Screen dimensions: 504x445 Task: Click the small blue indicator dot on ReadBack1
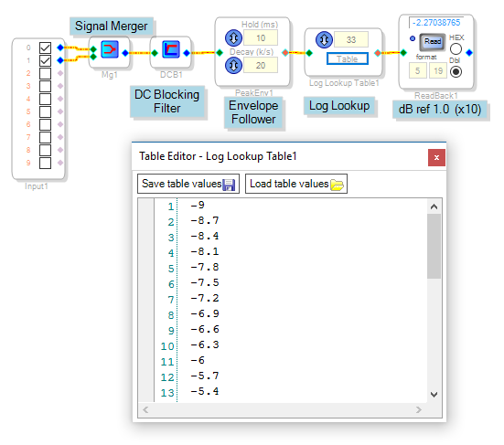413,38
